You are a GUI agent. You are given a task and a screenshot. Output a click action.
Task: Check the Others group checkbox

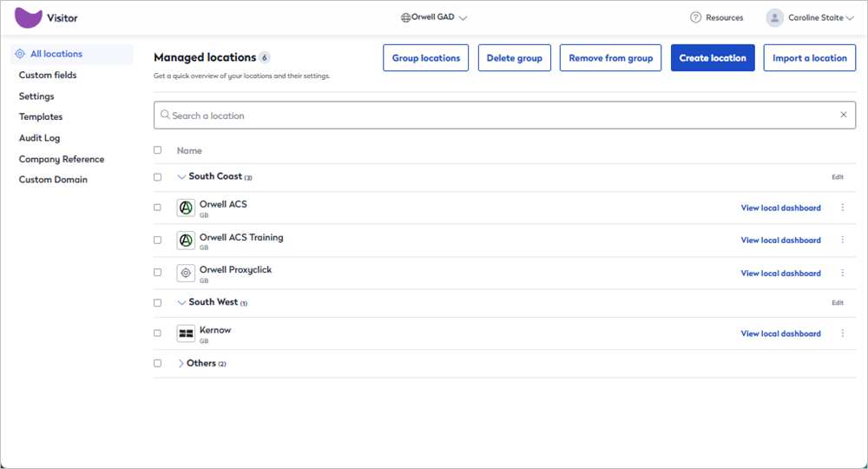(x=158, y=363)
